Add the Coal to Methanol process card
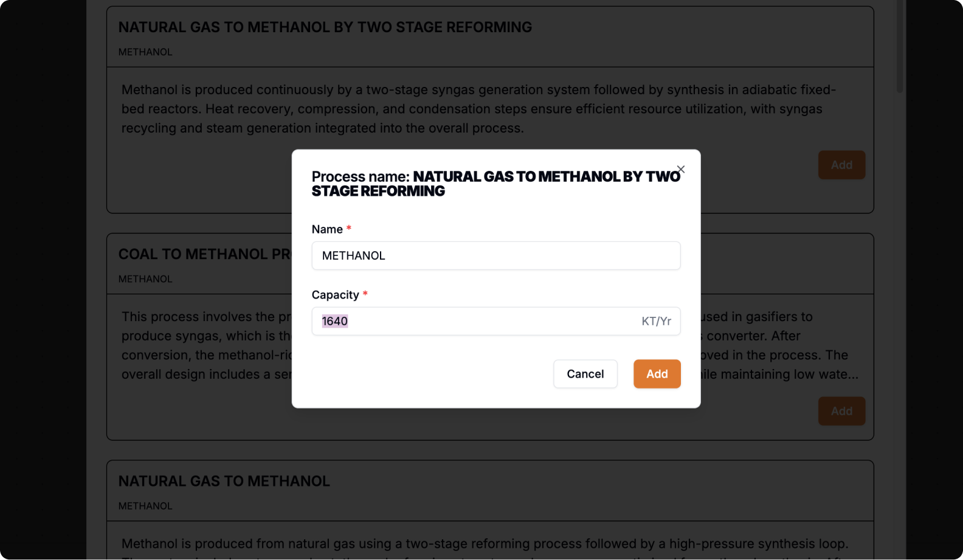Screen dimensions: 963x560 click(841, 411)
